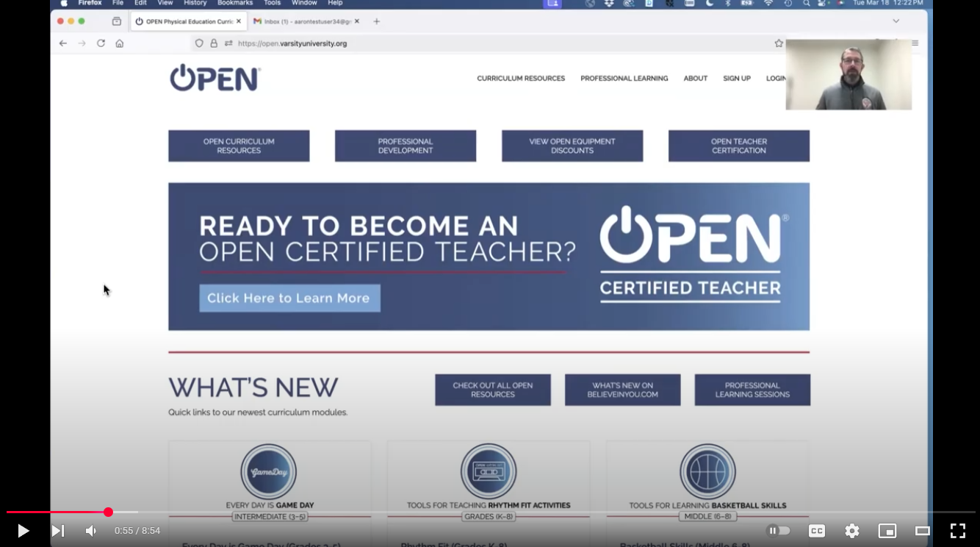Click the presenter webcam overlay
Screen dimensions: 980x547
coord(849,74)
